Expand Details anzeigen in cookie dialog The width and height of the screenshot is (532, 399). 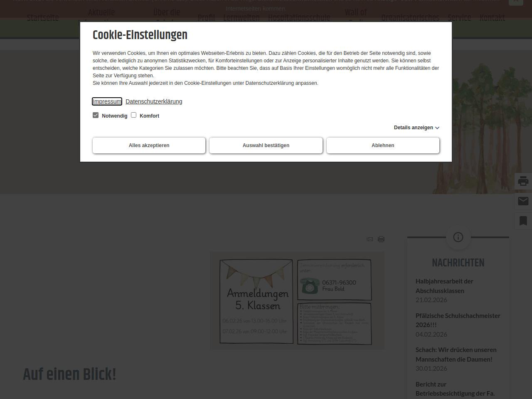tap(416, 128)
